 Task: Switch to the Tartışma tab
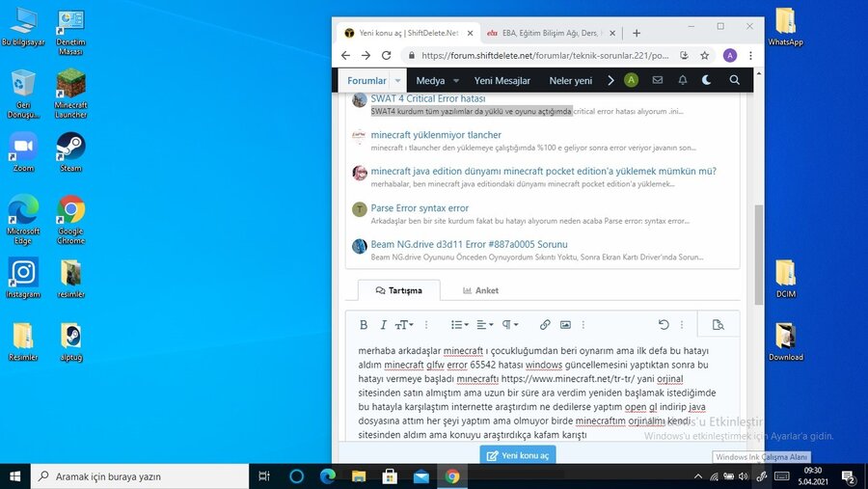399,290
